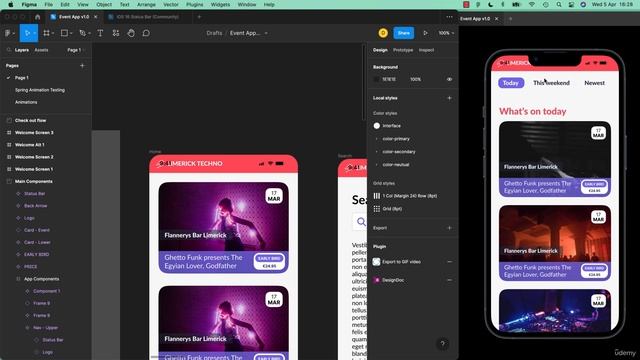This screenshot has height=360, width=640.
Task: Click the background hex value field
Action: tap(389, 79)
